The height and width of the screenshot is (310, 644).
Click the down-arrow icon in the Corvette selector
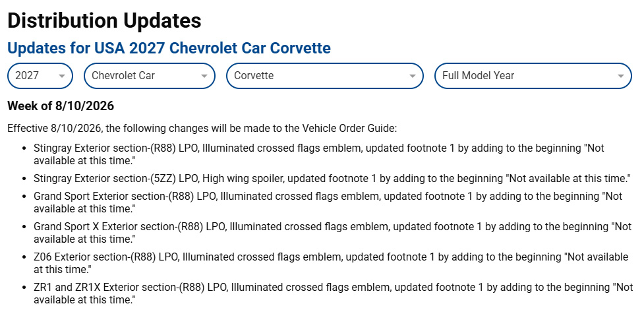413,76
